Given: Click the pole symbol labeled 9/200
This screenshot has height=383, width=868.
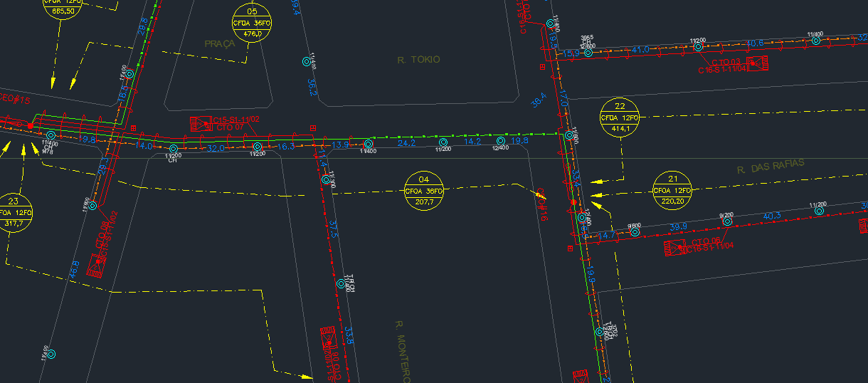Looking at the screenshot, I should [727, 221].
